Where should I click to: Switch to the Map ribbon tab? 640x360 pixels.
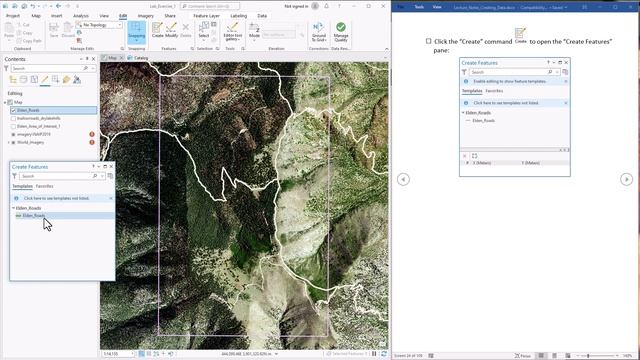coord(36,16)
